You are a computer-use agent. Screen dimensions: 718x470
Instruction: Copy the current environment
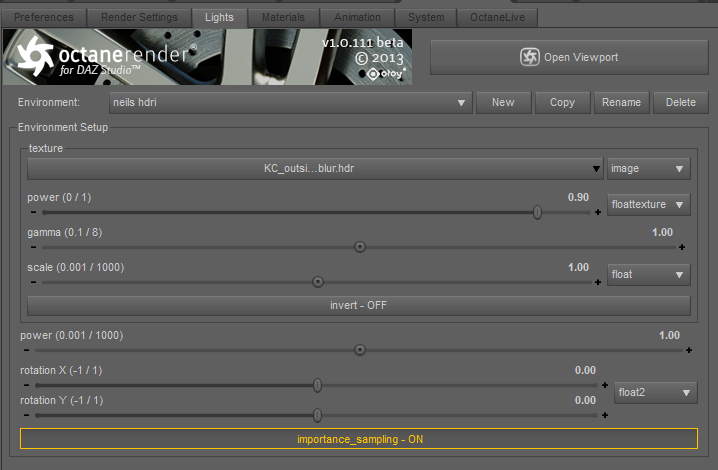point(562,103)
